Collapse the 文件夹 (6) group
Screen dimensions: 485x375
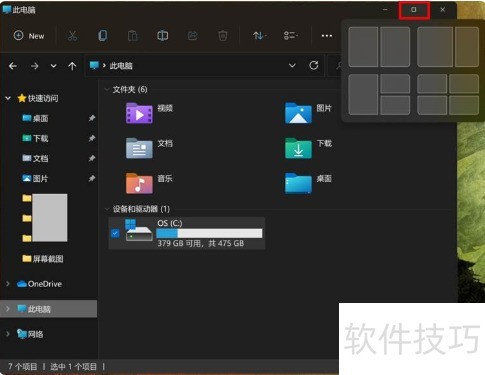107,89
